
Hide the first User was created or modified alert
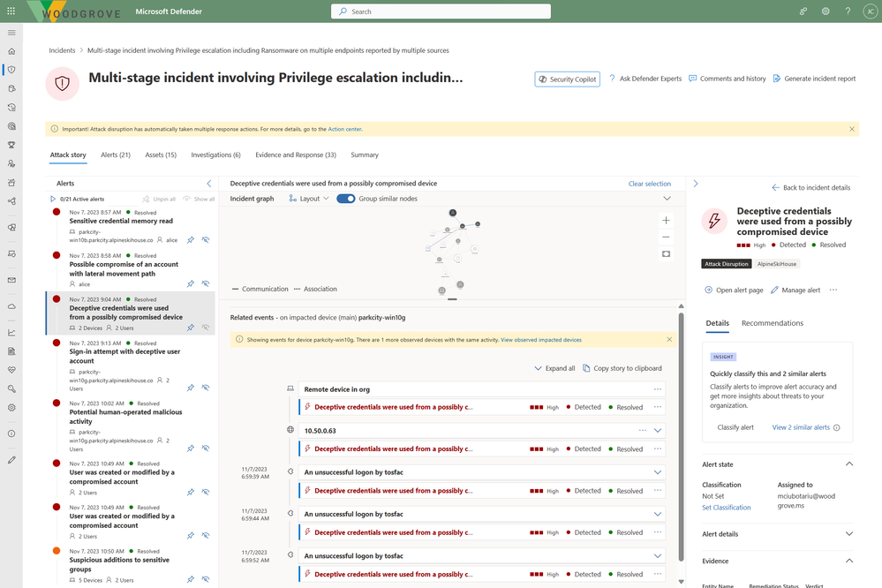pyautogui.click(x=206, y=492)
